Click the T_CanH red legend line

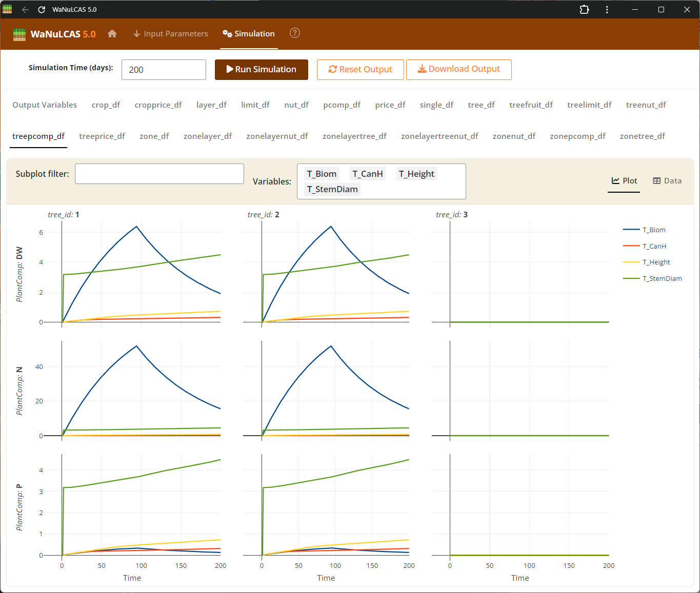(631, 247)
